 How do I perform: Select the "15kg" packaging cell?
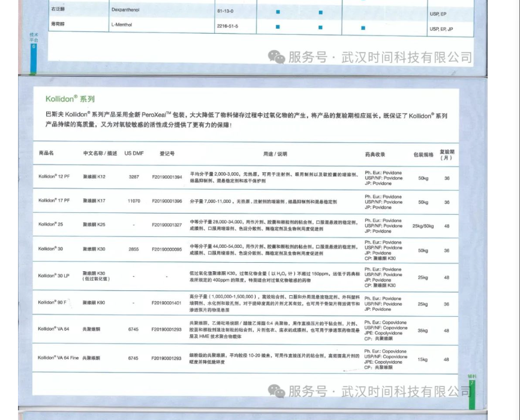[x=422, y=359]
